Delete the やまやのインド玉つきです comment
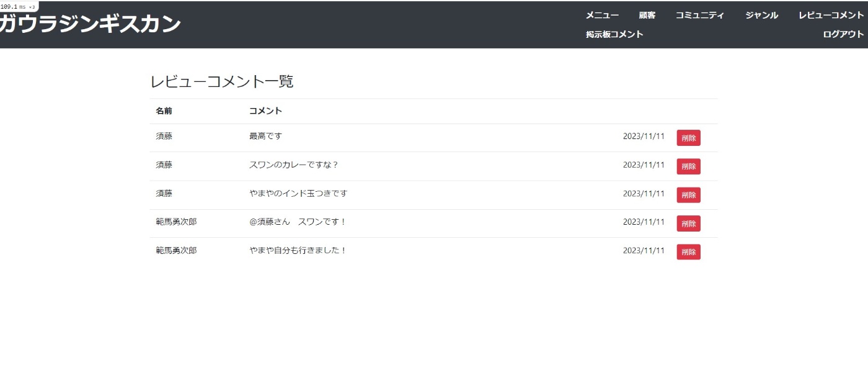 688,195
